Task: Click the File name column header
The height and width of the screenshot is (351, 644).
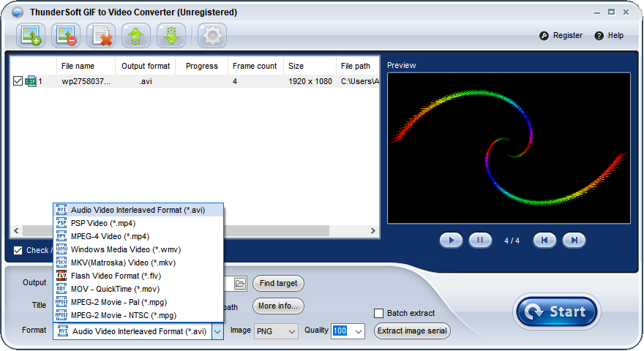Action: point(86,66)
